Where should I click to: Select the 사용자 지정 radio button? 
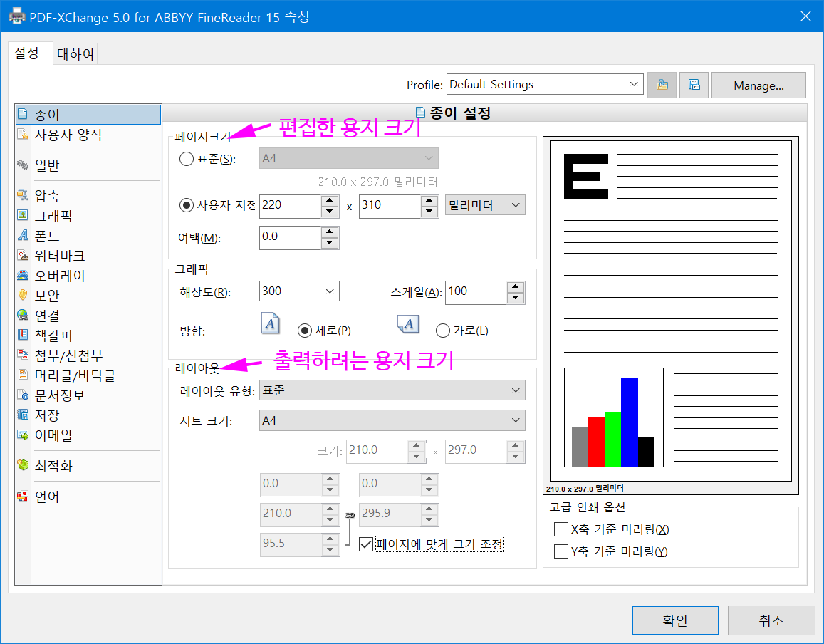tap(187, 205)
